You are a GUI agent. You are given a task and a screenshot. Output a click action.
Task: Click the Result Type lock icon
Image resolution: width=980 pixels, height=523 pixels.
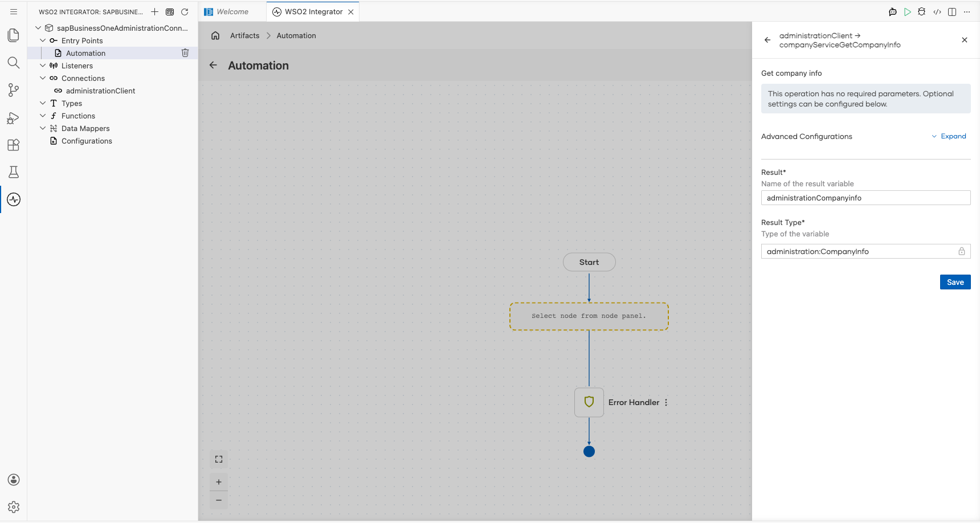962,251
